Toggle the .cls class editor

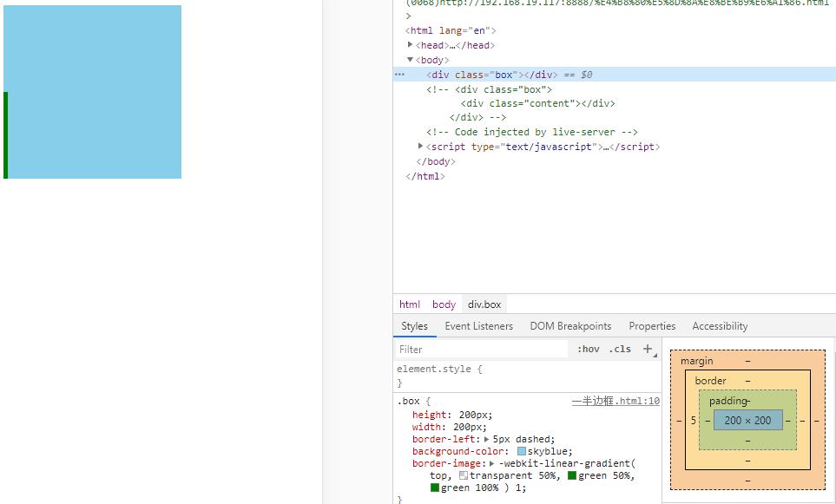(620, 350)
